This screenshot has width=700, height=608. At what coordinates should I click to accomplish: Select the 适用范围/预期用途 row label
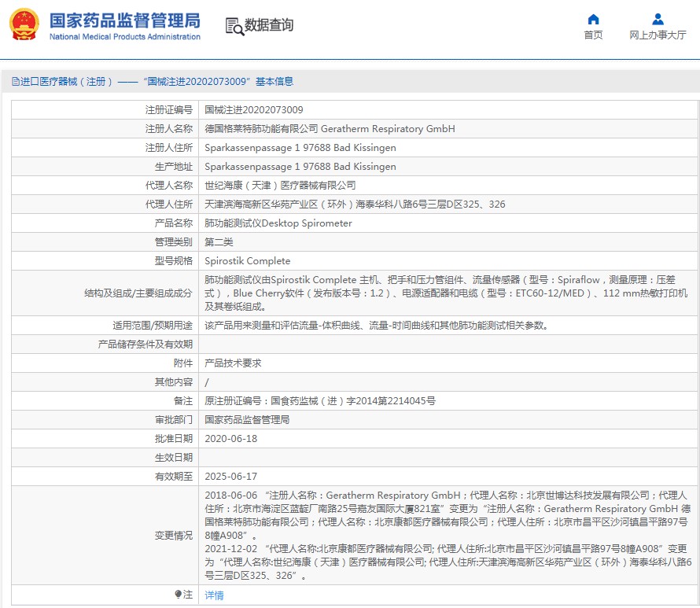tap(153, 326)
